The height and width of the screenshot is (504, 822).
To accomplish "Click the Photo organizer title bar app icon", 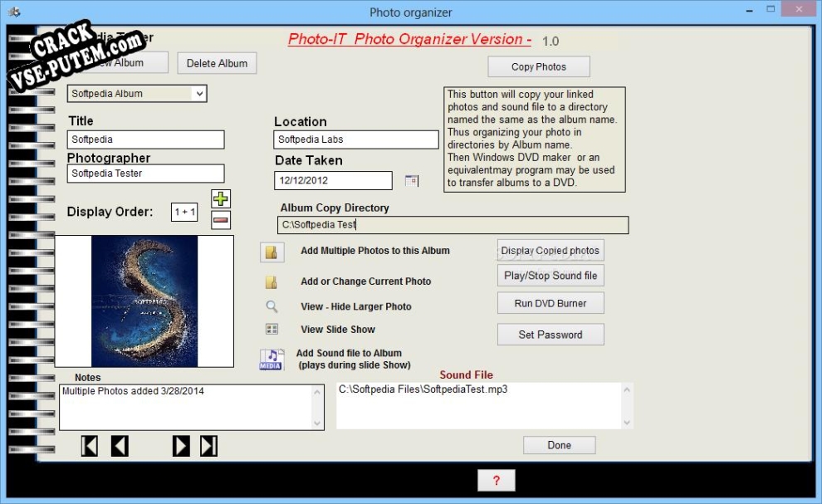I will (x=14, y=12).
